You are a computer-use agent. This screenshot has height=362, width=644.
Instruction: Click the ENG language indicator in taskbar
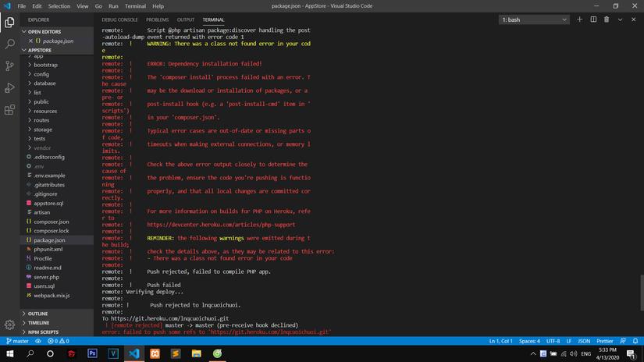pos(586,353)
